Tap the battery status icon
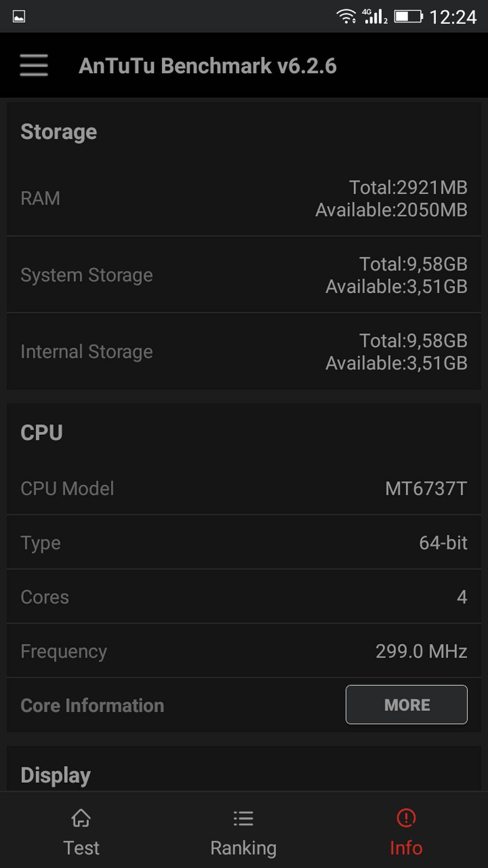488x868 pixels. pyautogui.click(x=408, y=17)
